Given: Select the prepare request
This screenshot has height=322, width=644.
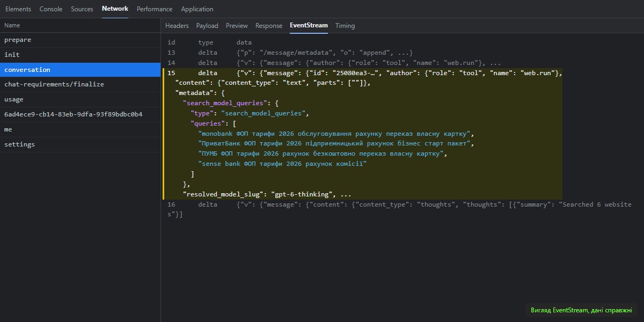Looking at the screenshot, I should point(80,40).
